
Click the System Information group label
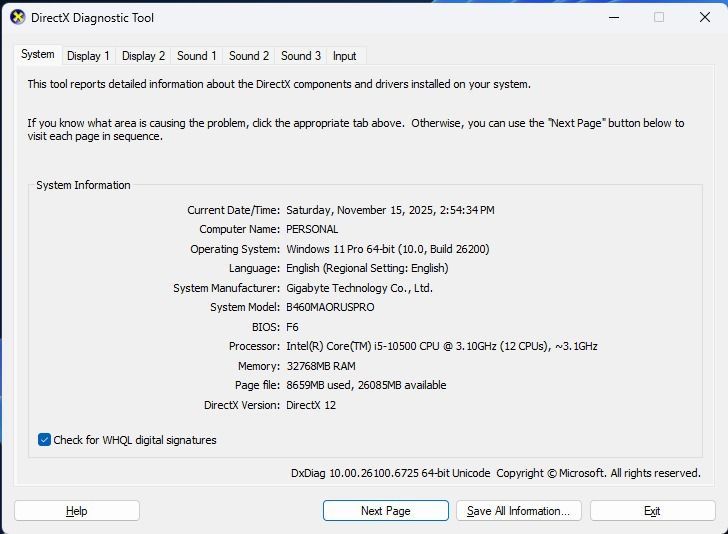click(83, 185)
